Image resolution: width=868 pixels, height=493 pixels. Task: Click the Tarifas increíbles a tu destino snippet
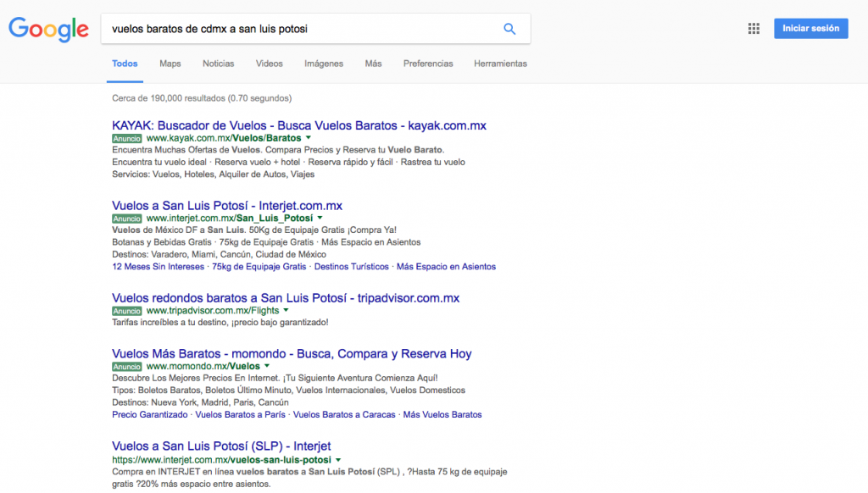pos(220,322)
